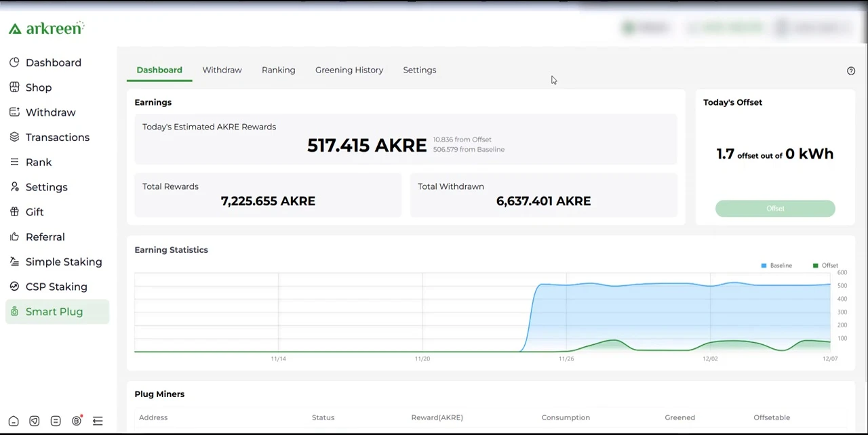The image size is (868, 435).
Task: Click the Address column header
Action: (153, 417)
